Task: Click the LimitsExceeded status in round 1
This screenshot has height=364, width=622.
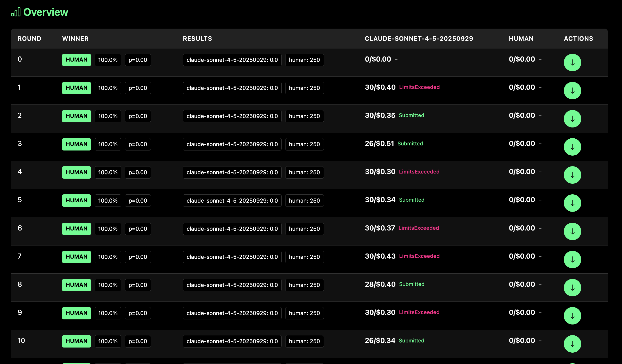Action: pos(419,87)
